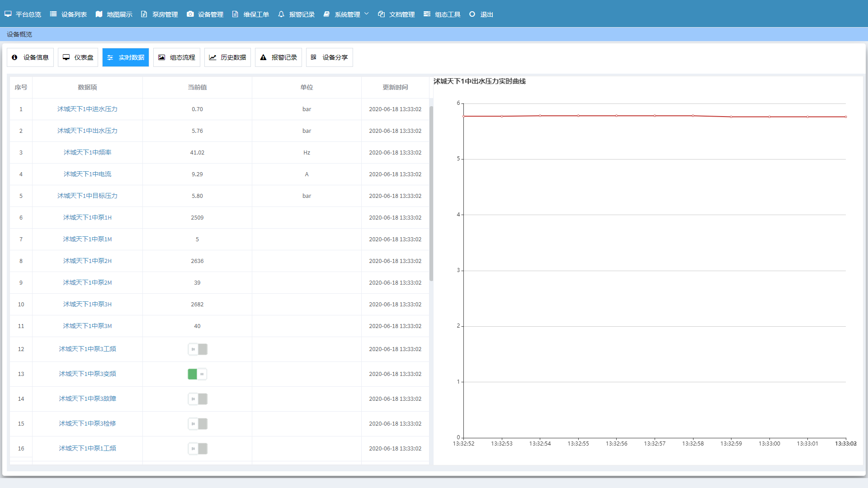Click the 平台总览 monitor icon

[8, 14]
